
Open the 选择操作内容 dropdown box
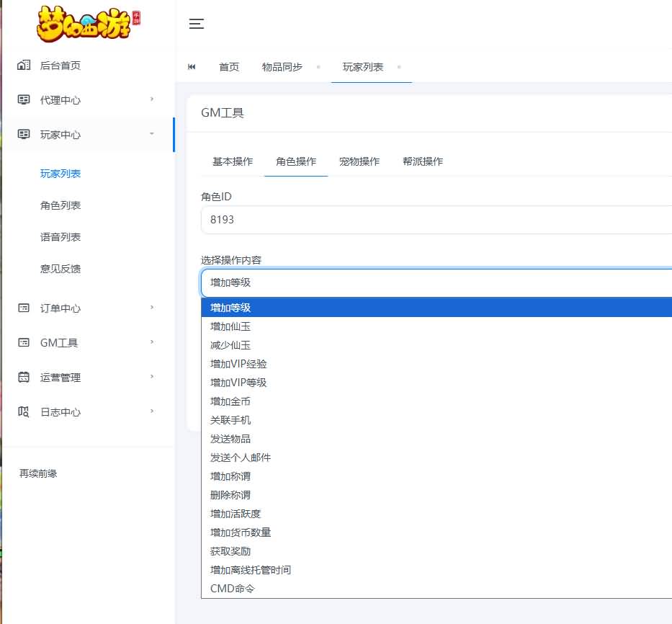tap(436, 282)
